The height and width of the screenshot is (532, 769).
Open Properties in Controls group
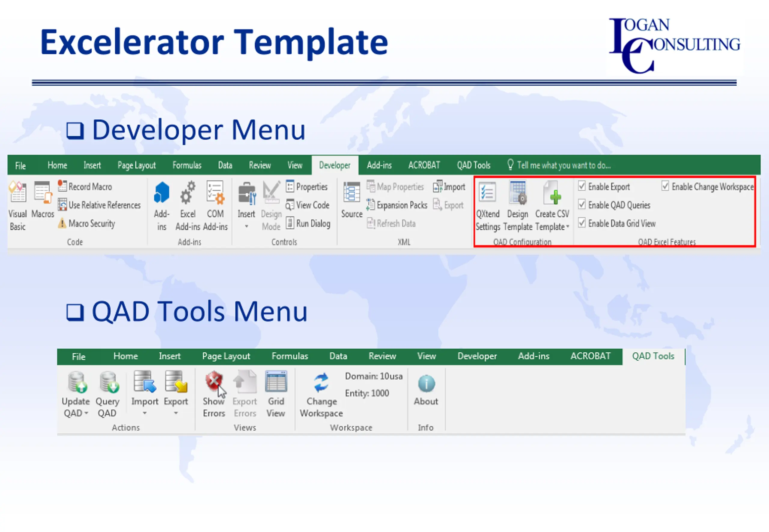pyautogui.click(x=307, y=186)
